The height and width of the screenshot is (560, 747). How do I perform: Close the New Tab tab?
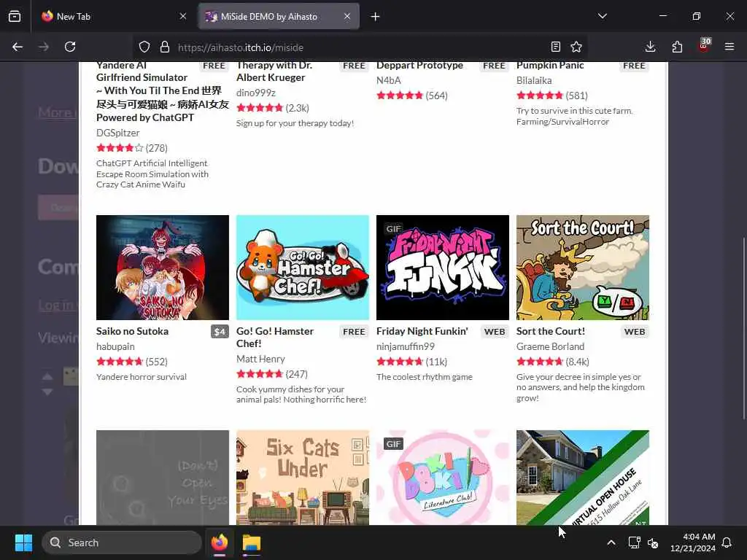pos(183,16)
